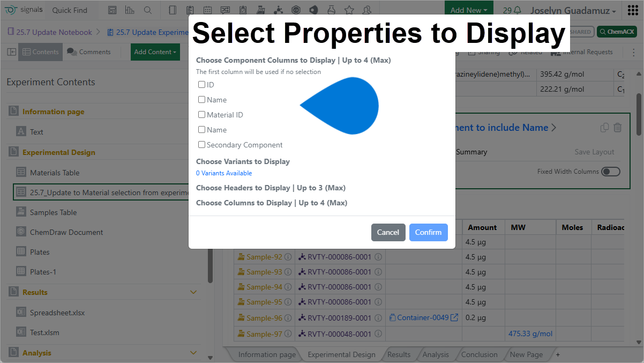
Task: Open the Add New dropdown
Action: 469,10
